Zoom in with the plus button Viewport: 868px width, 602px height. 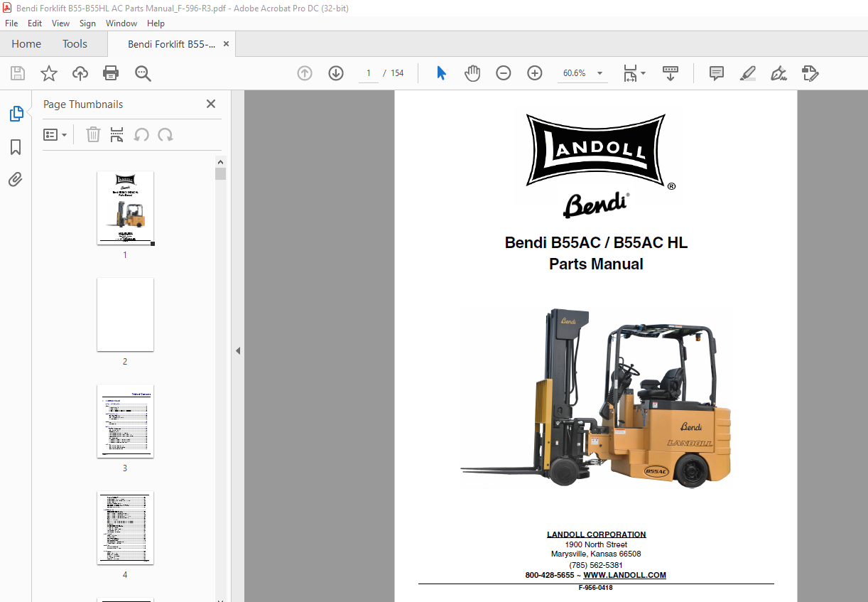pos(535,73)
